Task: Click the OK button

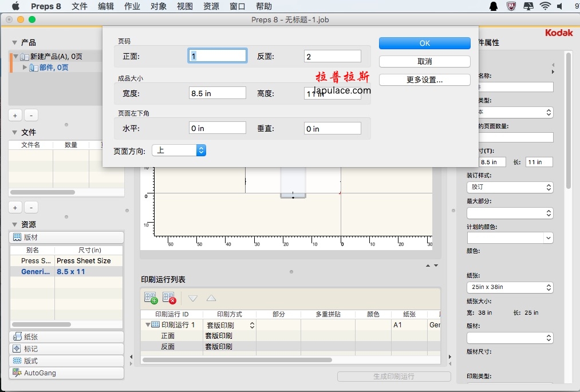Action: coord(424,43)
